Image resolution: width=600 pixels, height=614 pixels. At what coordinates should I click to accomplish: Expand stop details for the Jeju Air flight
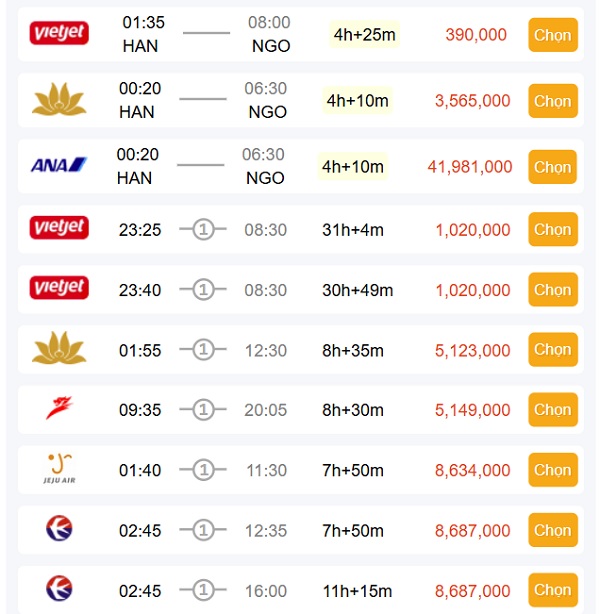(x=203, y=470)
